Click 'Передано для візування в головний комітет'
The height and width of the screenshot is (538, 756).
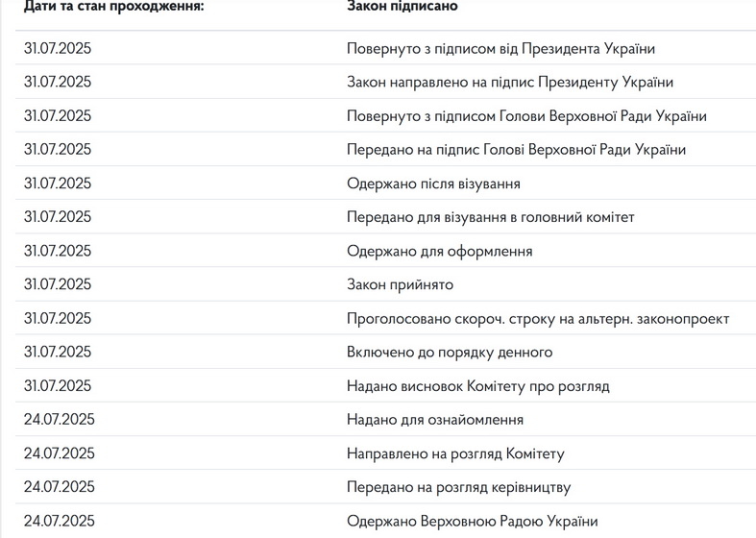click(490, 217)
